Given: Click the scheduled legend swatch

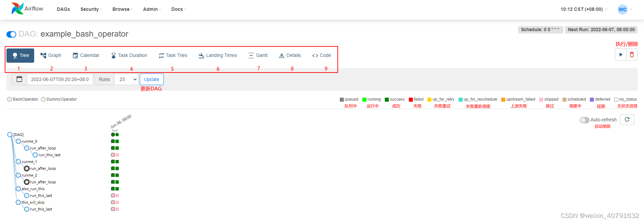Looking at the screenshot, I should [564, 100].
